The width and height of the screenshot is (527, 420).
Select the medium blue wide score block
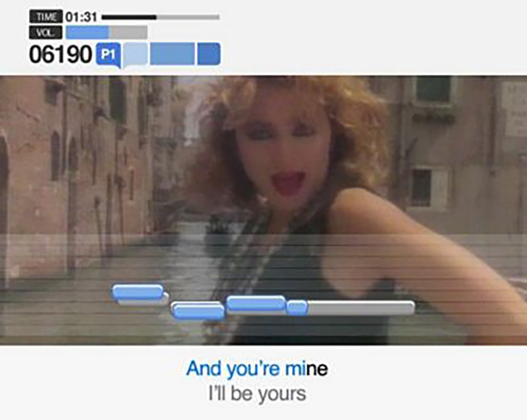tap(172, 54)
